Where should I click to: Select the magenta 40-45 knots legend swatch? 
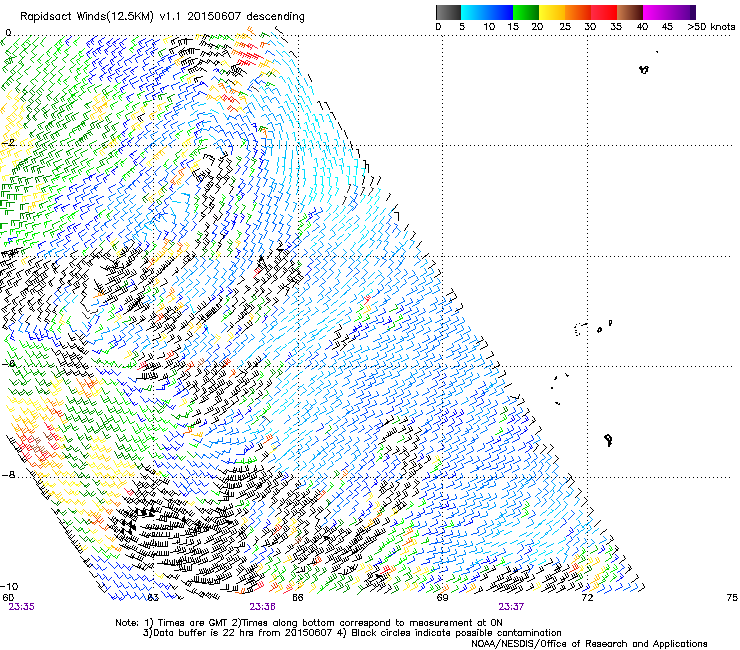(656, 12)
